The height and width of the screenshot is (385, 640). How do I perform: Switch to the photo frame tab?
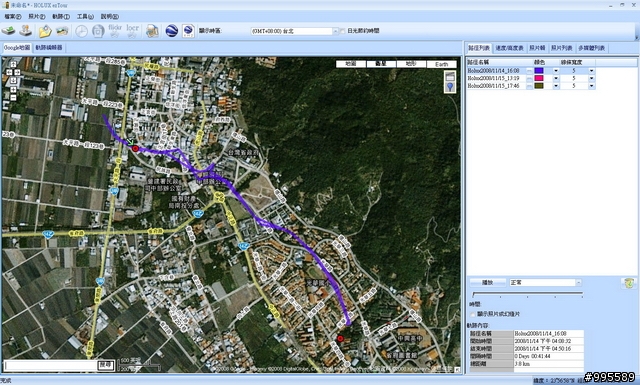coord(537,48)
